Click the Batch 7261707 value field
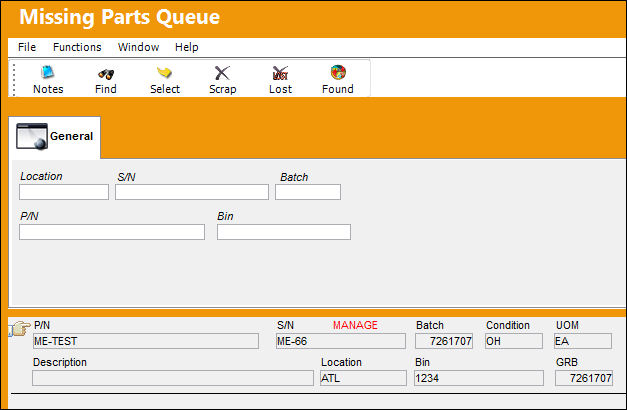627x410 pixels. pos(444,341)
